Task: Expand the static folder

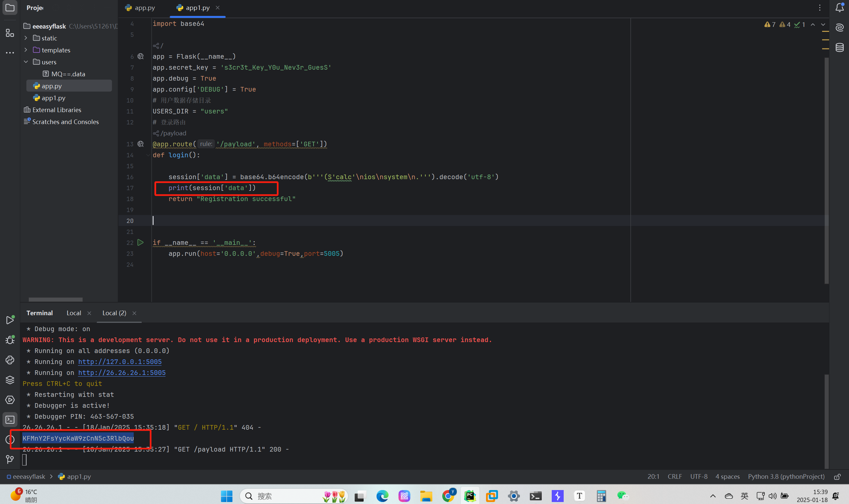Action: click(x=26, y=38)
